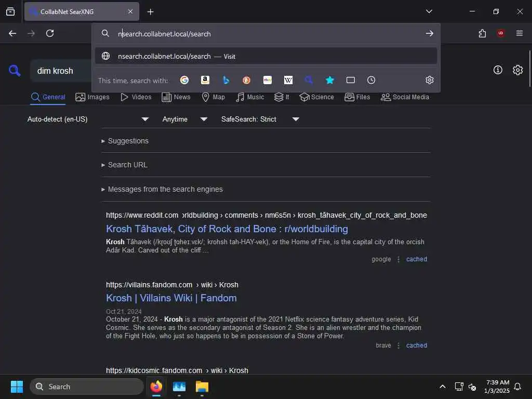Viewport: 532px width, 399px height.
Task: Search this time with Google
Action: coord(184,80)
